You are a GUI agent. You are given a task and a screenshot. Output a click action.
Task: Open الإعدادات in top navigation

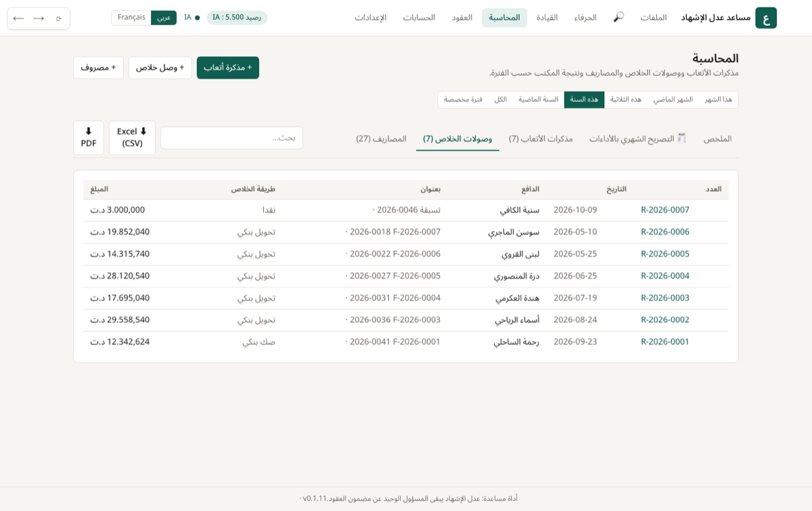[x=371, y=18]
